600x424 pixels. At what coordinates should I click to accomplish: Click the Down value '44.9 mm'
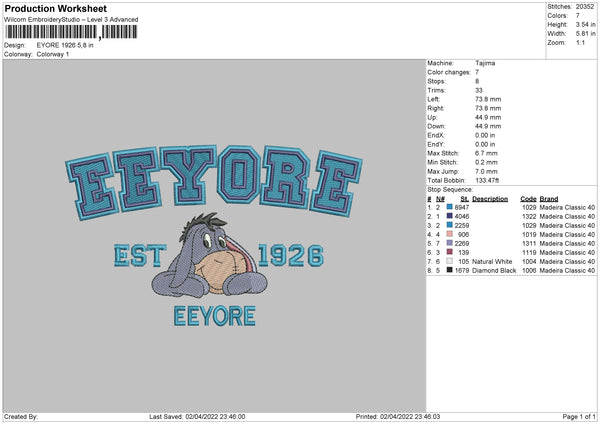pyautogui.click(x=488, y=126)
